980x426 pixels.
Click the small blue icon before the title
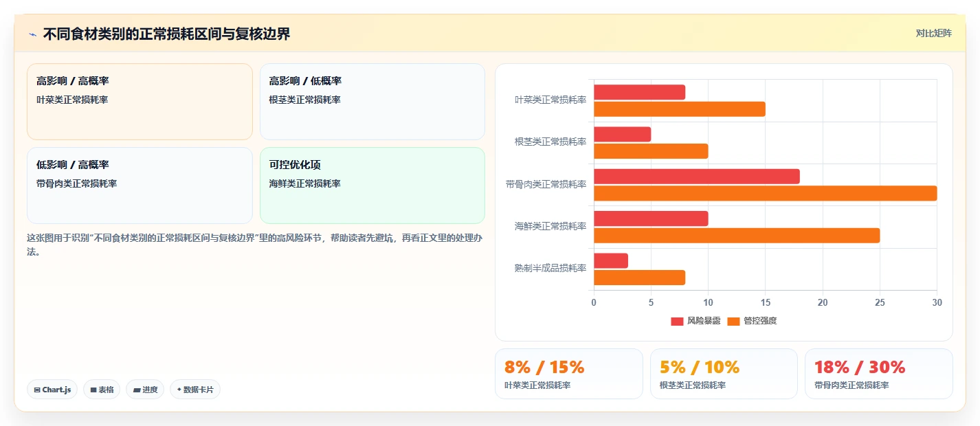[x=32, y=34]
